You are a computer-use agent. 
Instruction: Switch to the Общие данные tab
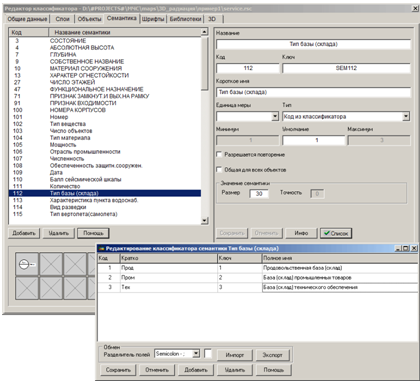click(27, 19)
